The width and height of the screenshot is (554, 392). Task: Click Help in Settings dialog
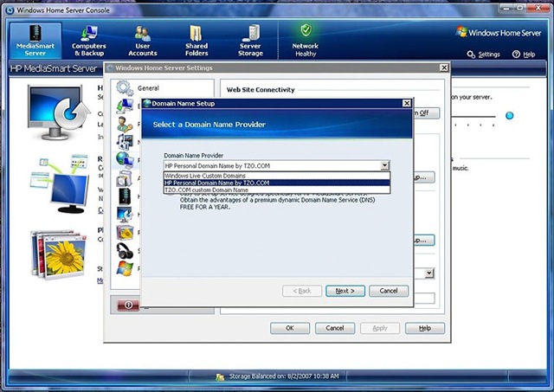pos(425,328)
